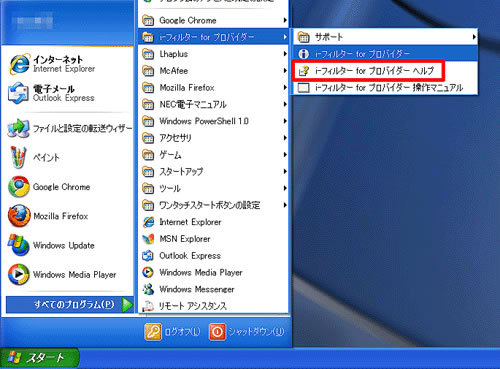Click the NEC電子マニュアル text
Image resolution: width=500 pixels, height=369 pixels.
click(x=193, y=104)
